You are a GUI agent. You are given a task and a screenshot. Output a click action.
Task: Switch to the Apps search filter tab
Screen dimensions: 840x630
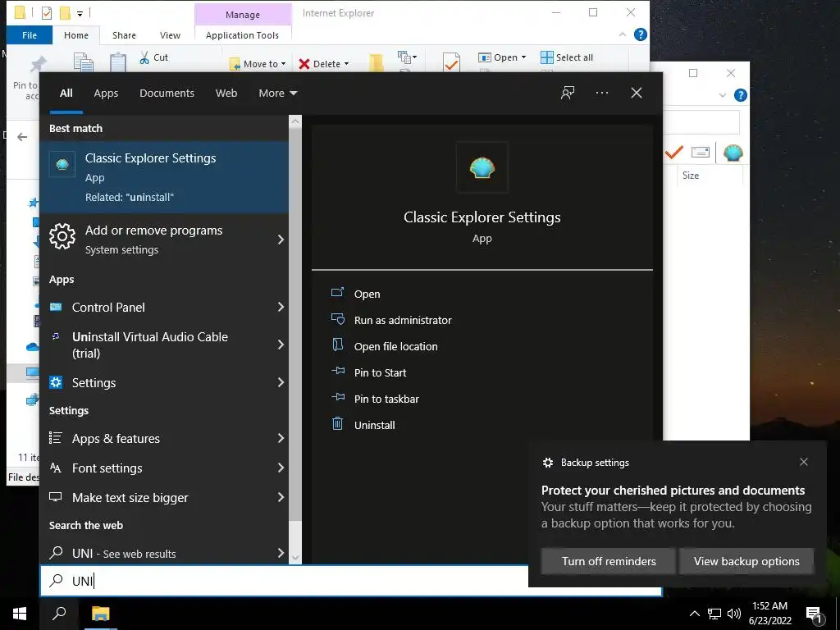coord(106,94)
